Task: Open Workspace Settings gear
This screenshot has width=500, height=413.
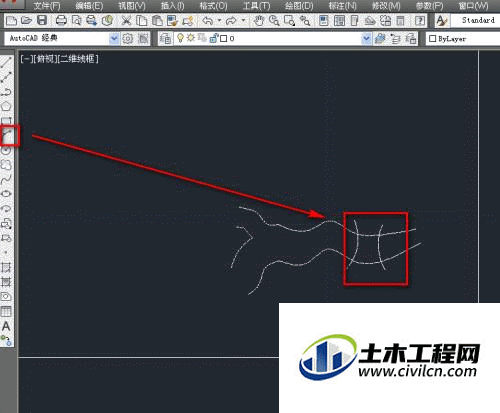Action: coord(127,39)
